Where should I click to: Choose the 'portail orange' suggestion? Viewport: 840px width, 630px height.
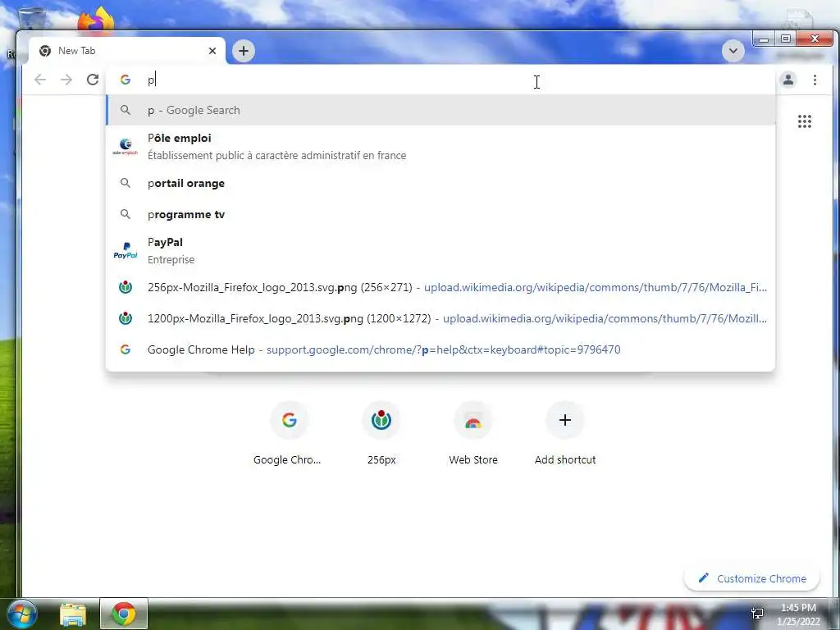[x=441, y=183]
